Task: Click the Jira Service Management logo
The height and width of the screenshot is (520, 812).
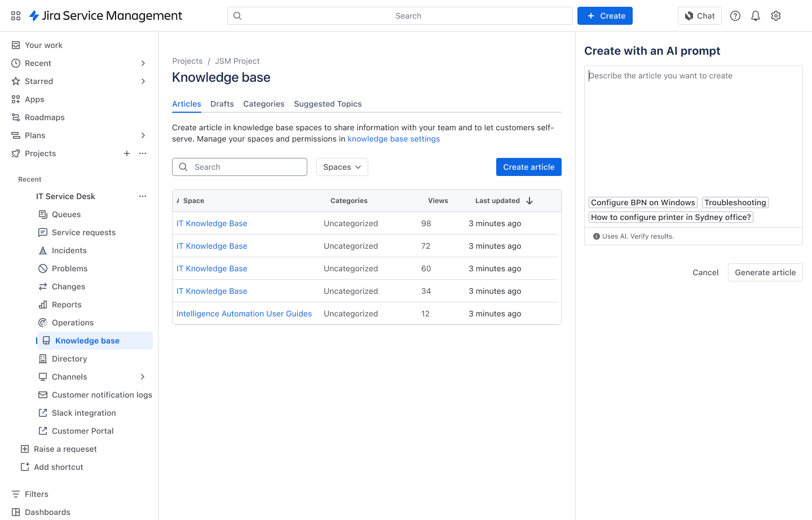Action: tap(105, 16)
